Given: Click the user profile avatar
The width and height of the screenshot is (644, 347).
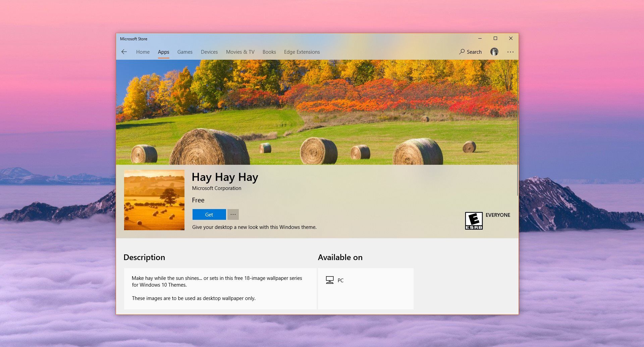Looking at the screenshot, I should (494, 52).
